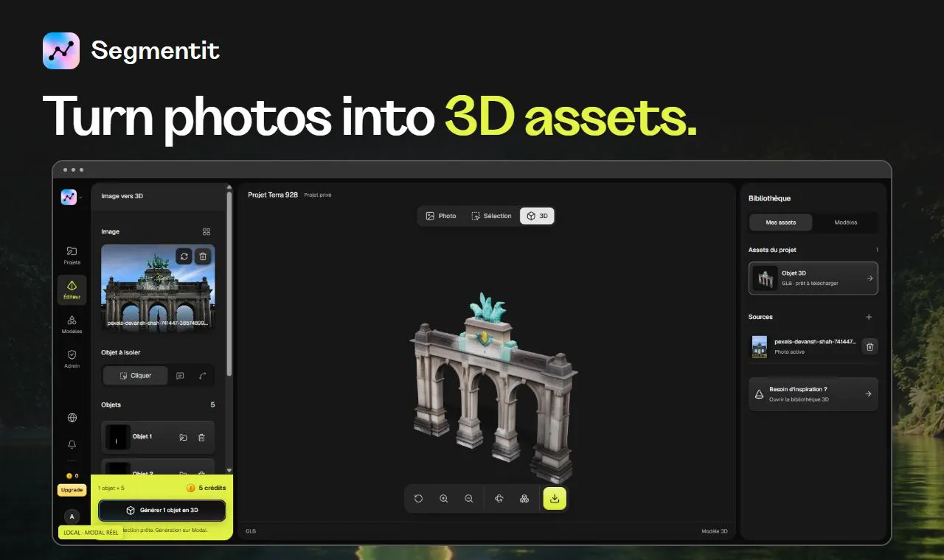The image size is (944, 560).
Task: Click the 3D arch model in viewport
Action: click(x=493, y=387)
